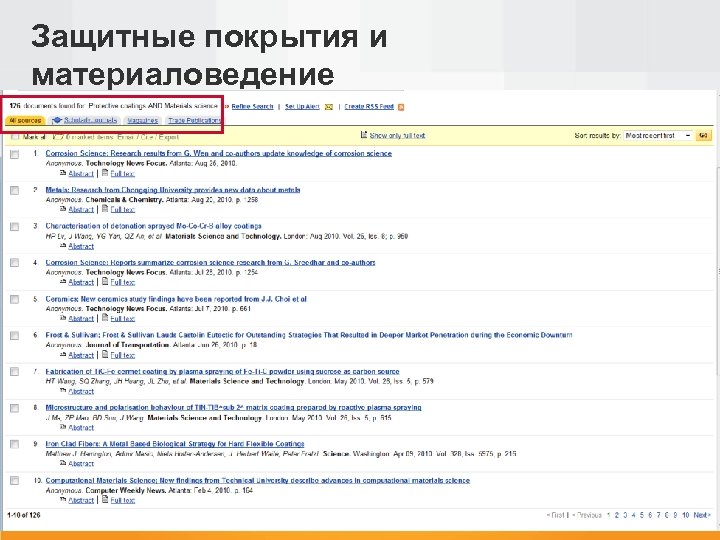Click the Abstract icon for result 8

point(63,427)
